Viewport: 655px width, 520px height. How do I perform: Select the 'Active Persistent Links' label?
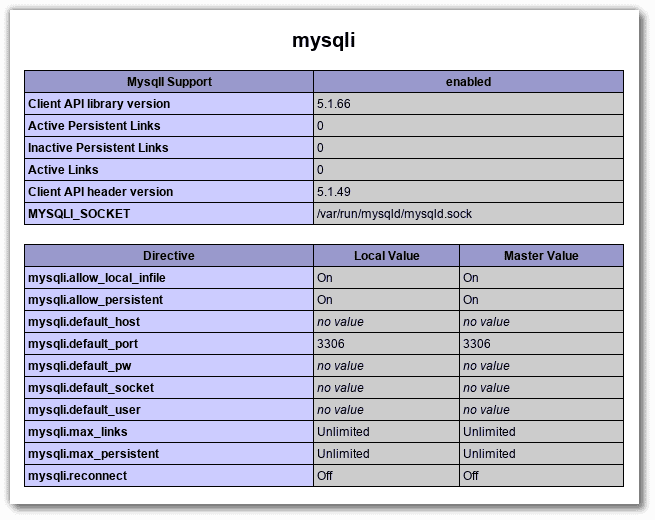[94, 126]
